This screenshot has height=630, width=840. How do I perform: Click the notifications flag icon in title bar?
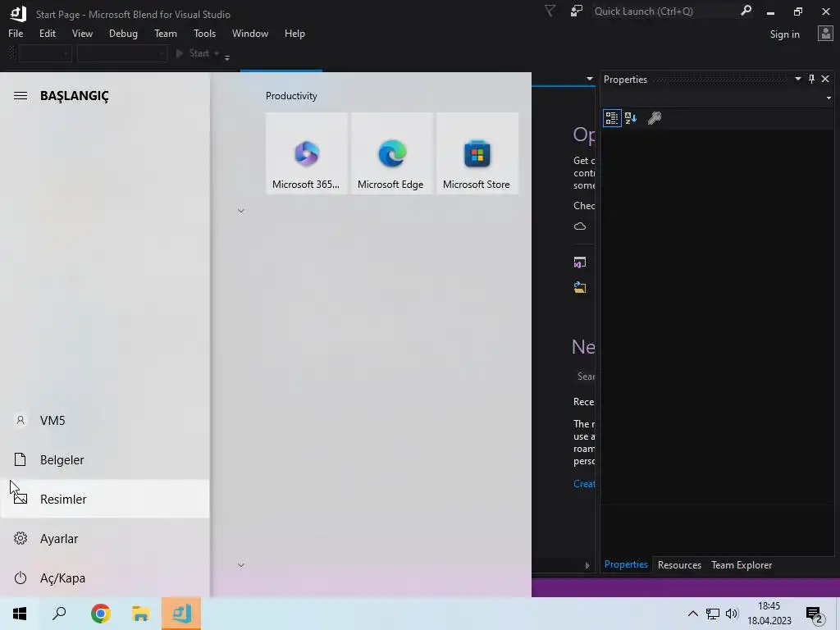550,11
